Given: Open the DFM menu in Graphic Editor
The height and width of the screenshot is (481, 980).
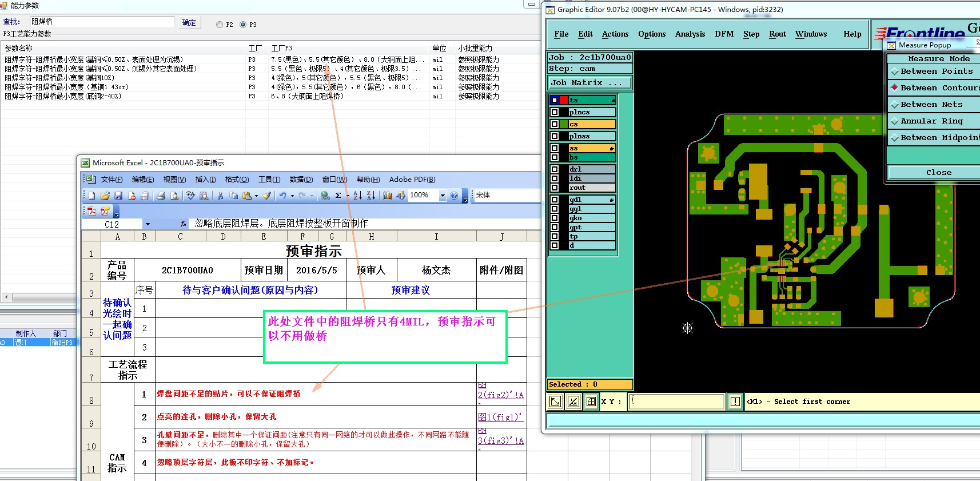Looking at the screenshot, I should [x=724, y=34].
